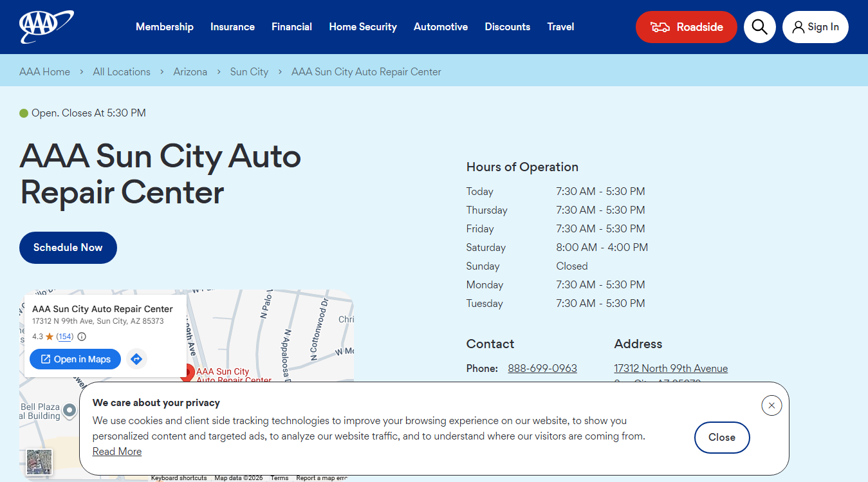Screen dimensions: 868x482
Task: Select the Sunday Closed row
Action: tap(528, 266)
